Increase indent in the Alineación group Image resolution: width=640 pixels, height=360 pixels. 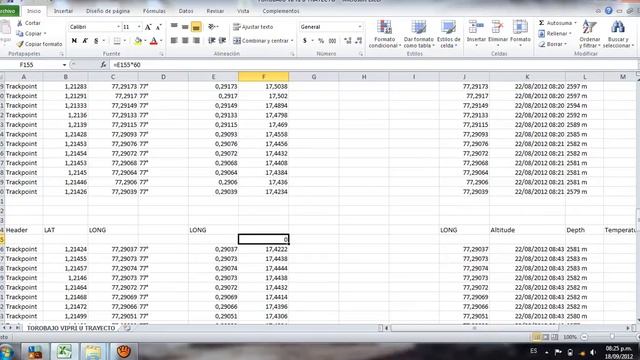click(x=222, y=41)
